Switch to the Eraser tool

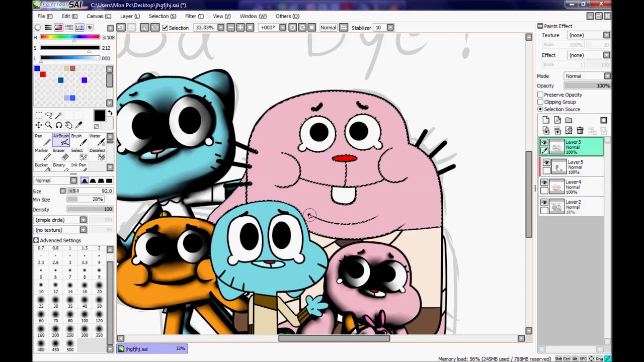click(x=61, y=154)
